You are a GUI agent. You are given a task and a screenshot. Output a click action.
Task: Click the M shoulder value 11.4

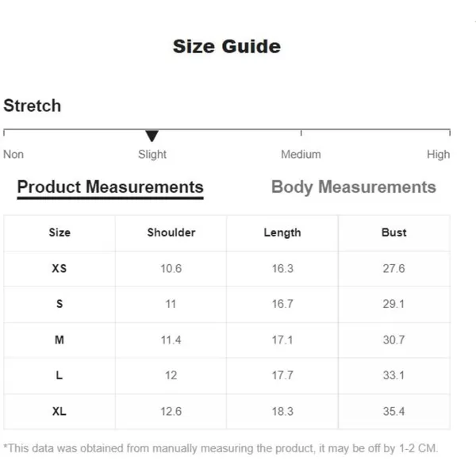point(171,340)
